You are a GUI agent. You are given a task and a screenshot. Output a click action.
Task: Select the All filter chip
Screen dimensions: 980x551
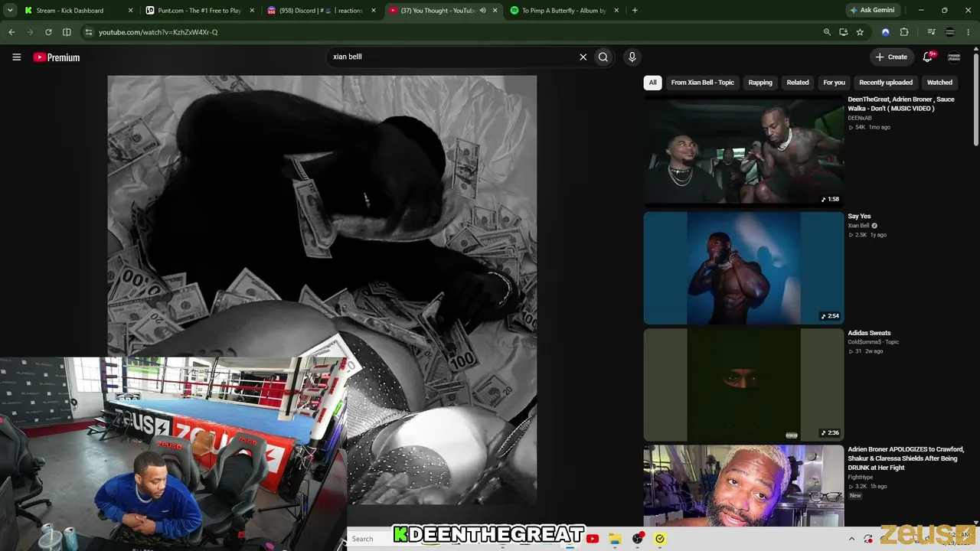click(652, 83)
